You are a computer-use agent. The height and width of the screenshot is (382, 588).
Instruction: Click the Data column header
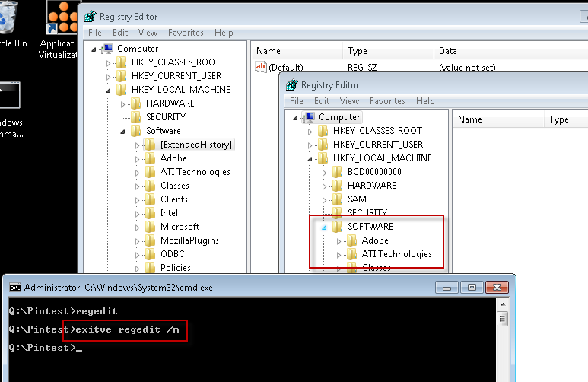447,51
